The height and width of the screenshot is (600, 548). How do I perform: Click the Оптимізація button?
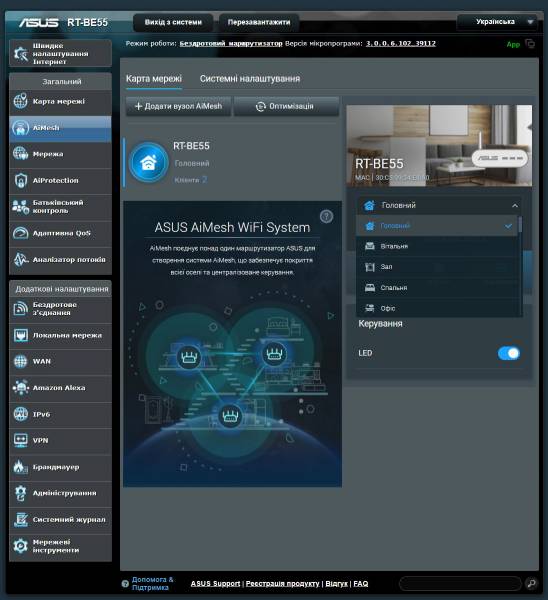coord(286,106)
